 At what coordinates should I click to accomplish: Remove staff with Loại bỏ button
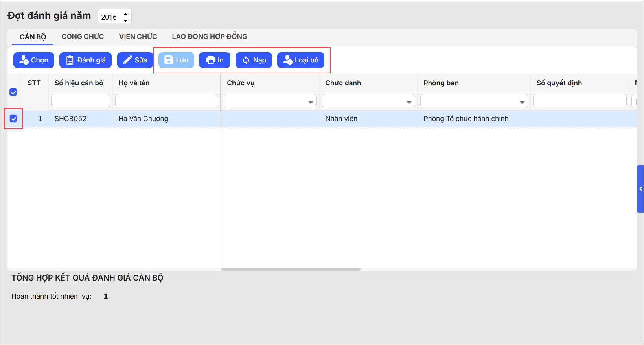pos(301,60)
